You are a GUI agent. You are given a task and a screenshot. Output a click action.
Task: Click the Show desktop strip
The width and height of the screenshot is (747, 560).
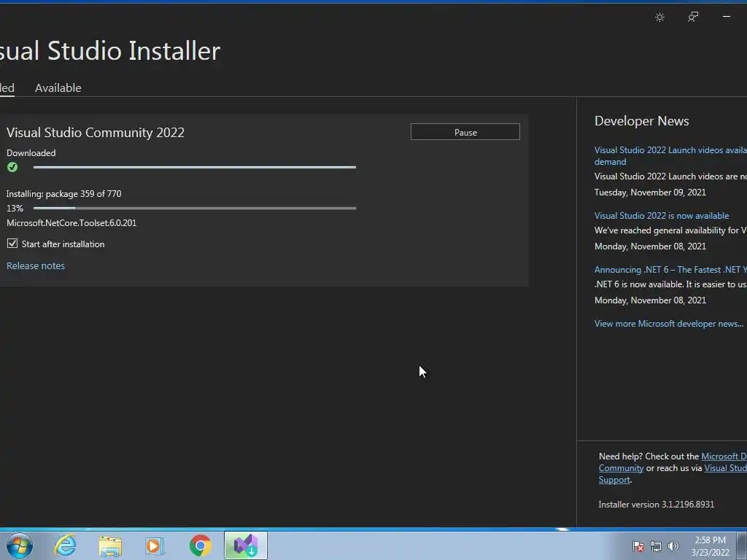point(742,545)
